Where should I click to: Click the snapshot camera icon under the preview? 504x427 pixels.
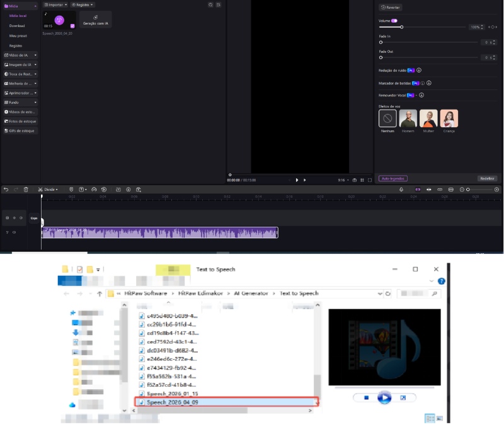[354, 179]
